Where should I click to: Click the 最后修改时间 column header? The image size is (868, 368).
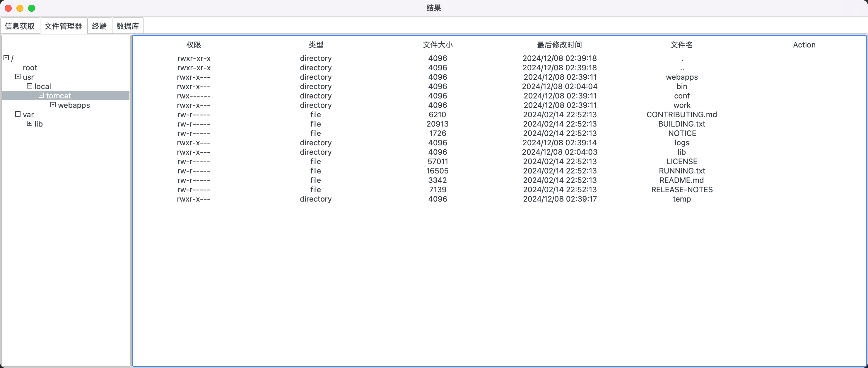559,45
